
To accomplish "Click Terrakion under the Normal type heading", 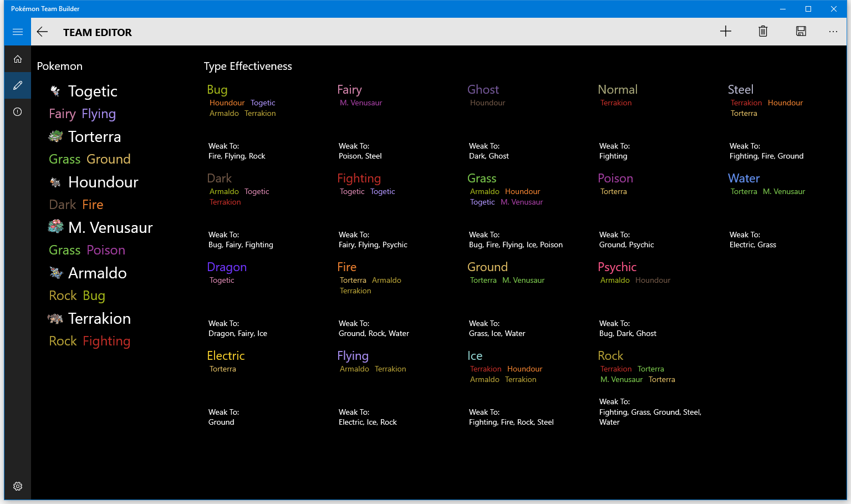I will pyautogui.click(x=615, y=103).
